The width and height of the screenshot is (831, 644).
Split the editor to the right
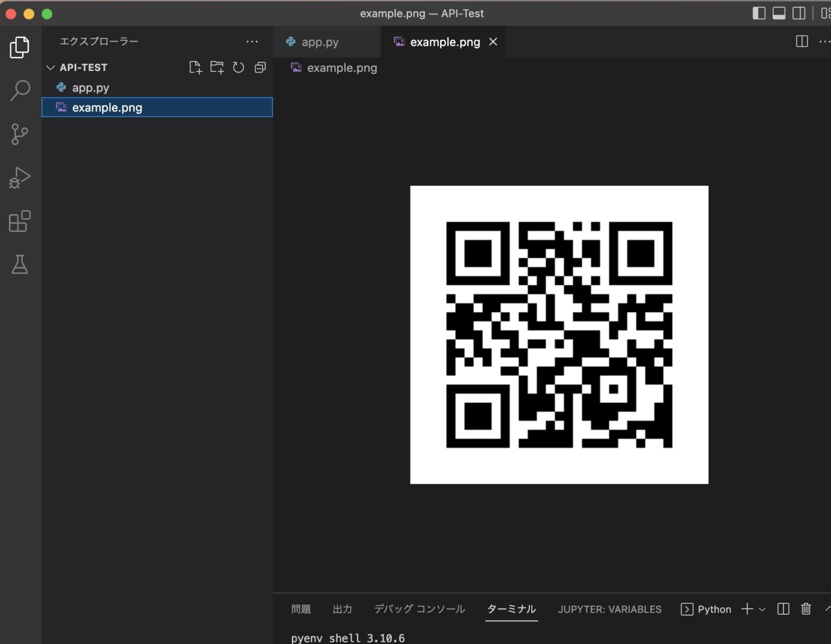click(x=801, y=41)
